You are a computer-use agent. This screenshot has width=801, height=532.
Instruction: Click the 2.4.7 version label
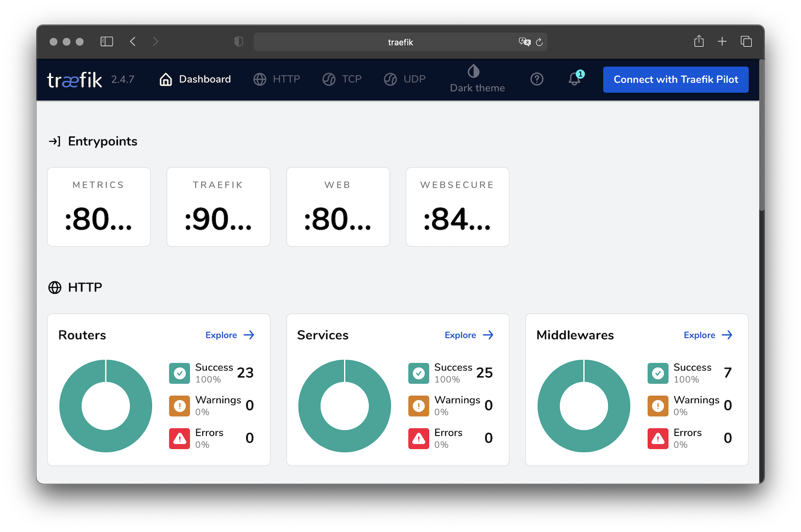tap(123, 79)
